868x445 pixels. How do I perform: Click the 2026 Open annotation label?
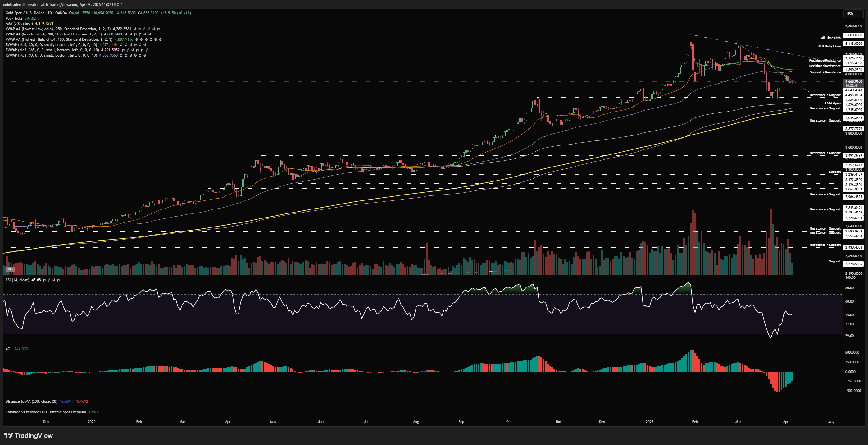(x=832, y=103)
